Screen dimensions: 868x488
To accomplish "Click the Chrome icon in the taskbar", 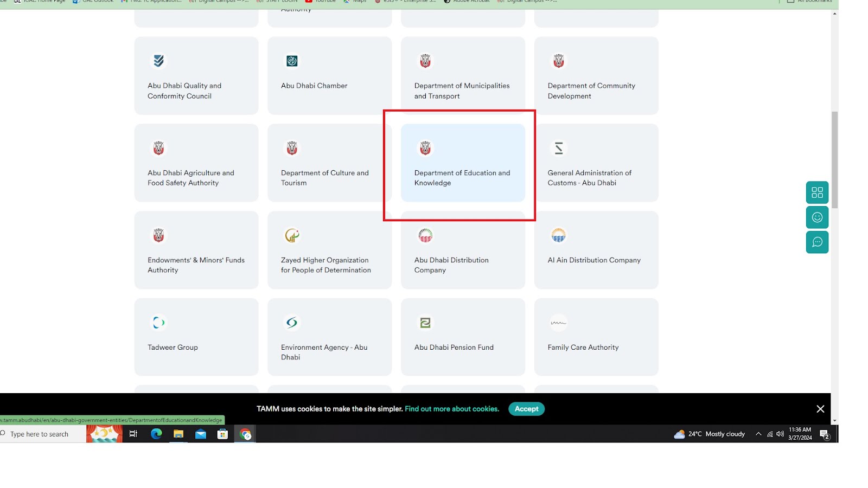I will point(245,434).
